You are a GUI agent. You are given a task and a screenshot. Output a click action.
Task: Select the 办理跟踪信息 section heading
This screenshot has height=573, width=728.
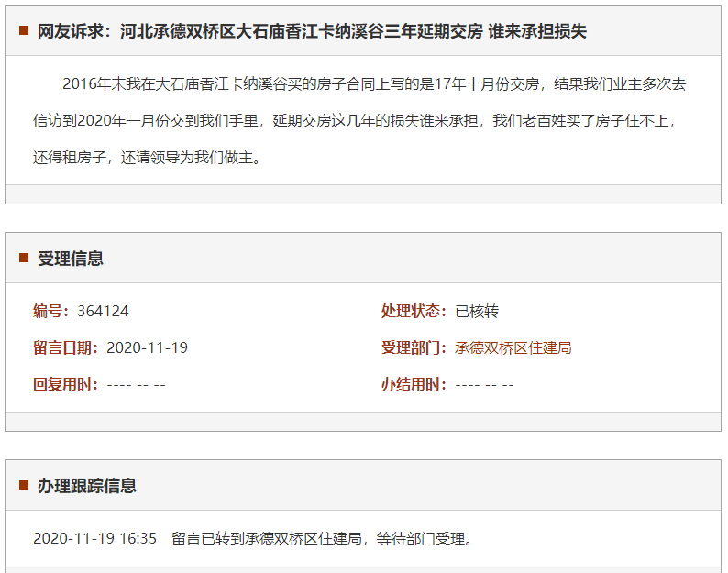coord(87,486)
